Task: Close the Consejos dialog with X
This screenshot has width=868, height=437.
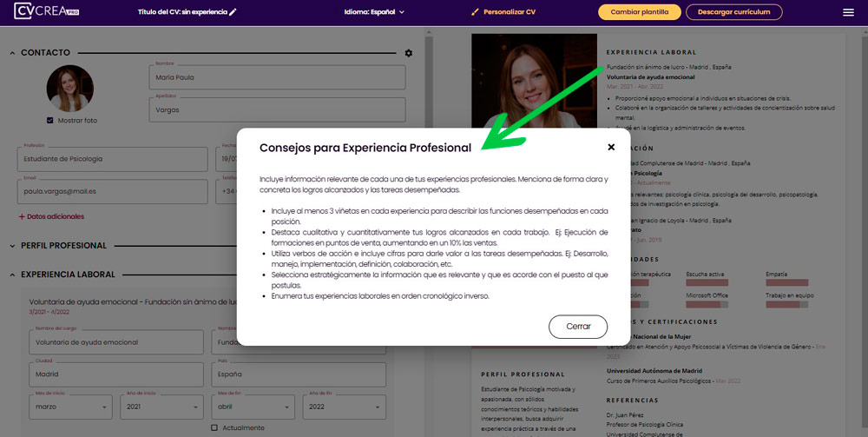Action: (x=611, y=147)
